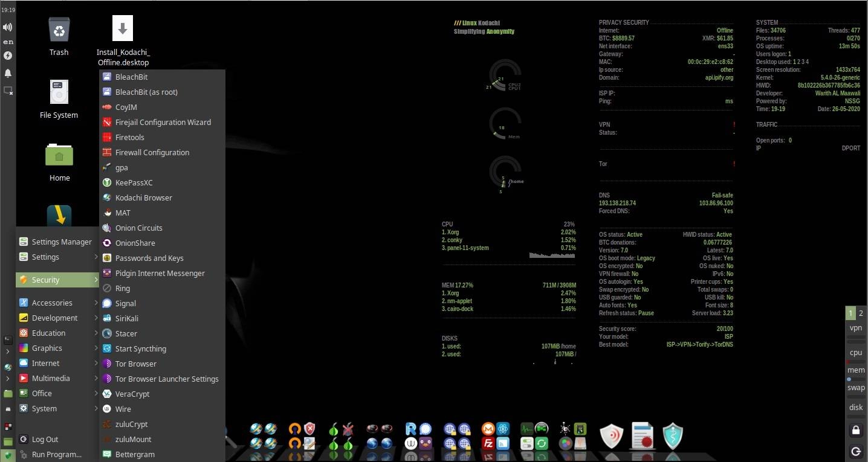
Task: Click the Start Syncthing icon
Action: tap(107, 349)
